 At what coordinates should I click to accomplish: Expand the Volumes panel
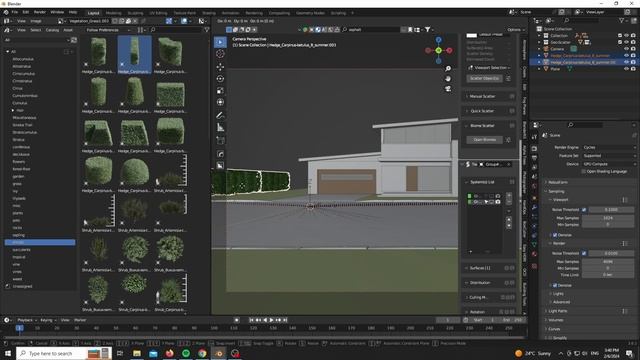pyautogui.click(x=556, y=320)
